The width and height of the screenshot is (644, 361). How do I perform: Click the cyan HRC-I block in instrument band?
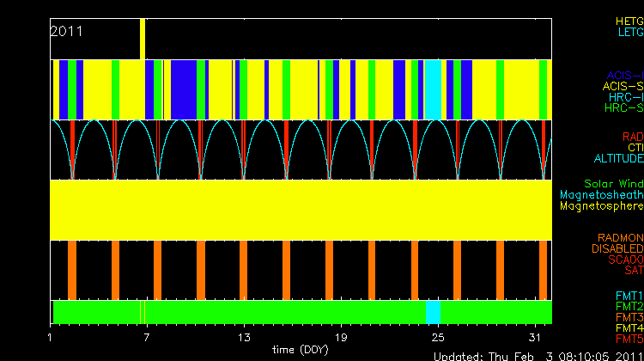click(434, 89)
